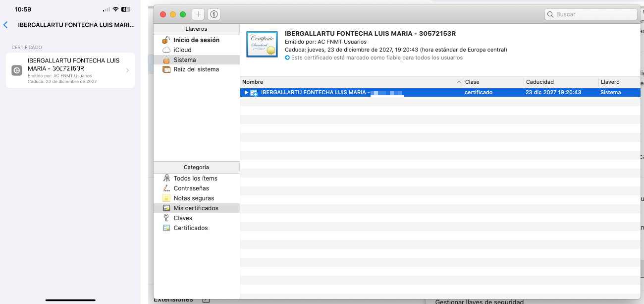
Task: Sort by the Clase column header
Action: (x=493, y=82)
